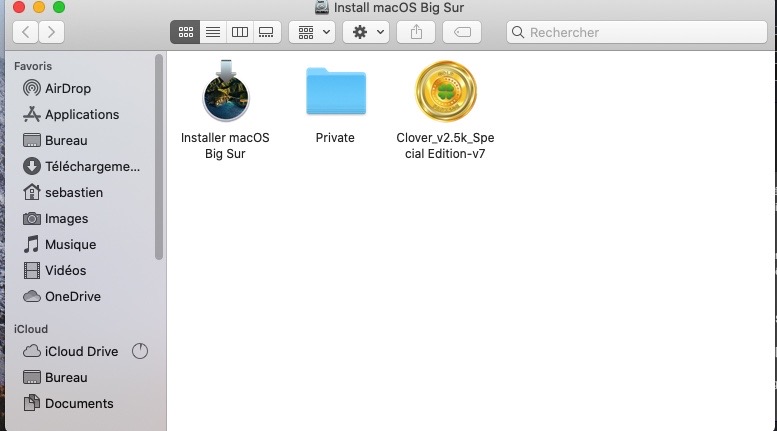Switch to column view
This screenshot has height=431, width=777.
240,32
